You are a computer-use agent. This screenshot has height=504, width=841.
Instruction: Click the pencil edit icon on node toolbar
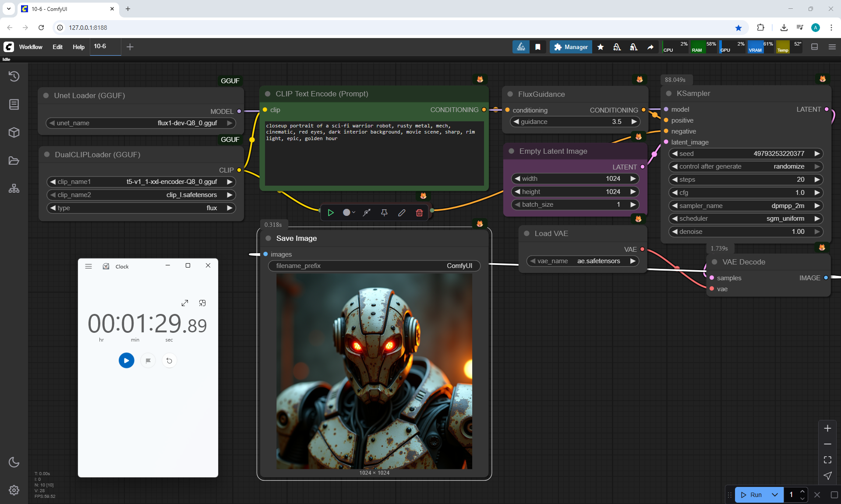click(402, 213)
